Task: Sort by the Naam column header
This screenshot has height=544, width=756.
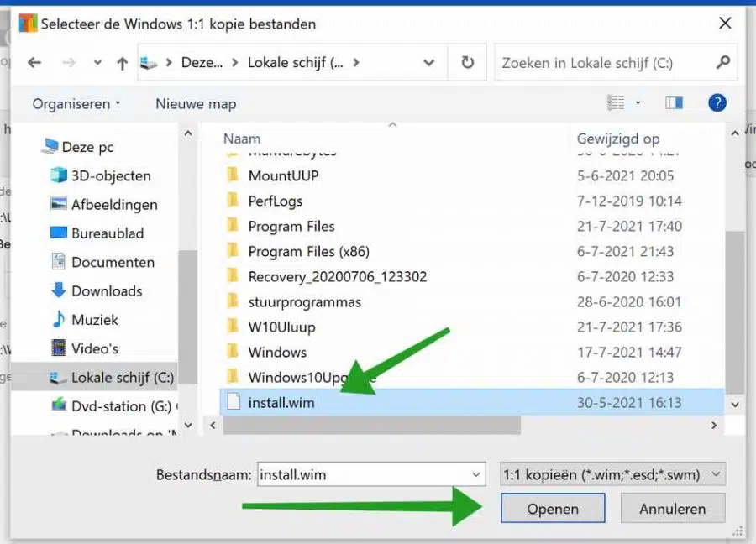Action: (x=242, y=139)
